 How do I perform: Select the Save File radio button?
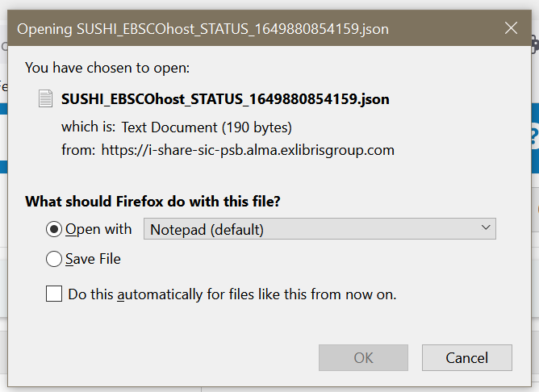[x=54, y=259]
